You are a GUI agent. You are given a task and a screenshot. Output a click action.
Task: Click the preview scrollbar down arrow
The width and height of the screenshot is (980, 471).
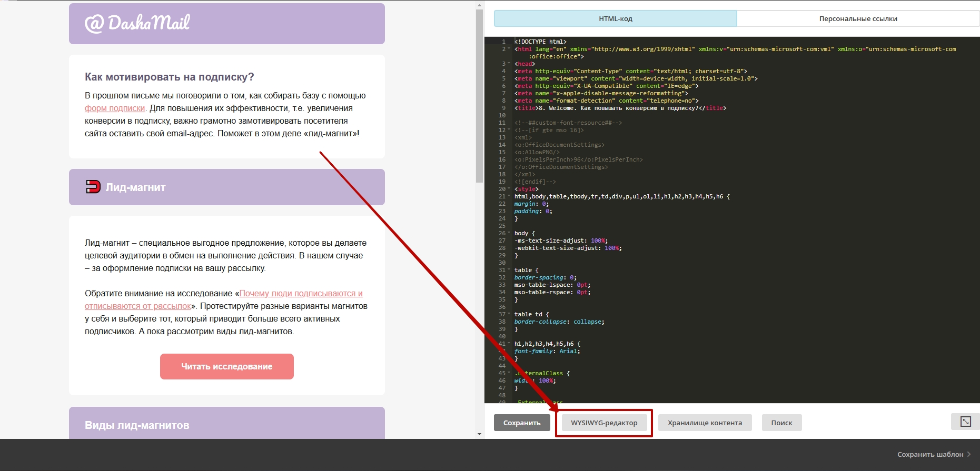pyautogui.click(x=479, y=434)
